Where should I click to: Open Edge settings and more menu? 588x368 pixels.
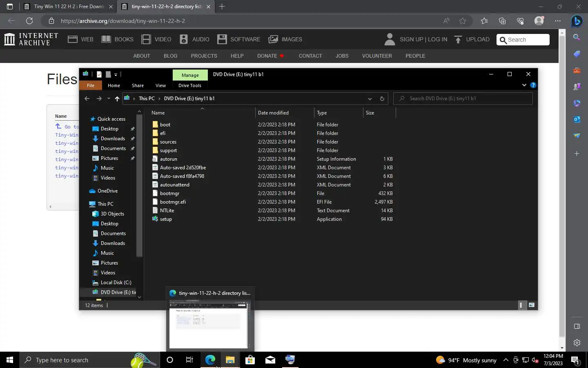[x=558, y=21]
